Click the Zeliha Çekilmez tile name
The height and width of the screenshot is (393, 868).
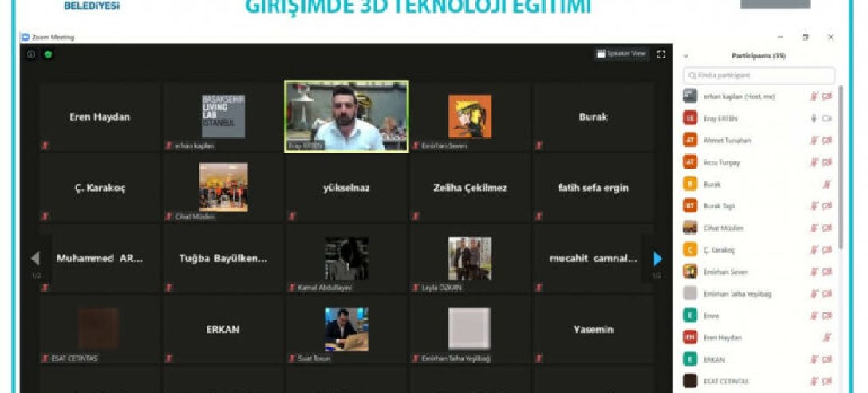coord(470,188)
